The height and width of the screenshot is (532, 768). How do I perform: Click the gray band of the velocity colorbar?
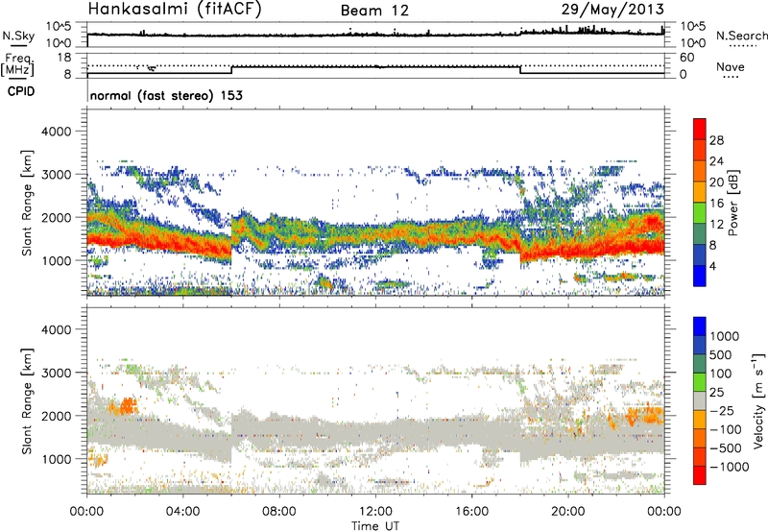[x=700, y=401]
